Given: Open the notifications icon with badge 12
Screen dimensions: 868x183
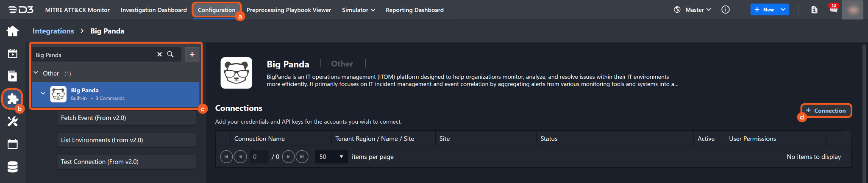Looking at the screenshot, I should 833,9.
